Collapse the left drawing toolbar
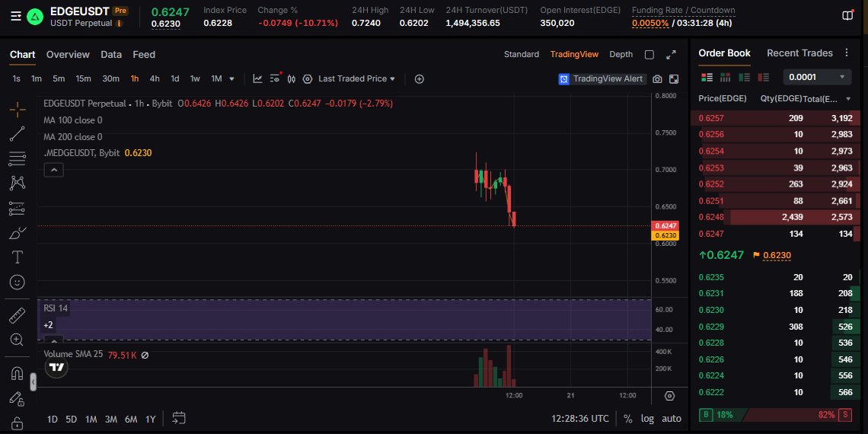Screen dimensions: 868x434 click(34, 381)
